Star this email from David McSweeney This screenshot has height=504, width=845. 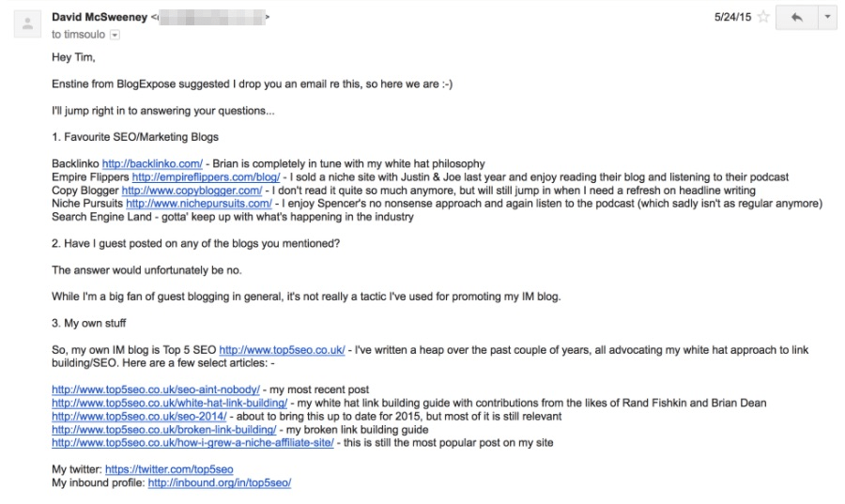(764, 17)
